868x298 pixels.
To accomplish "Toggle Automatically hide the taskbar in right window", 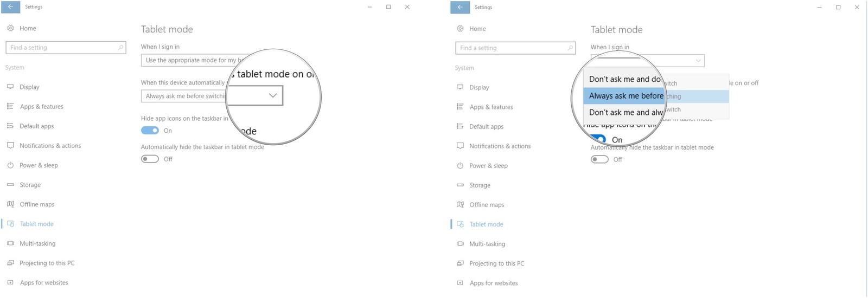I will click(599, 159).
